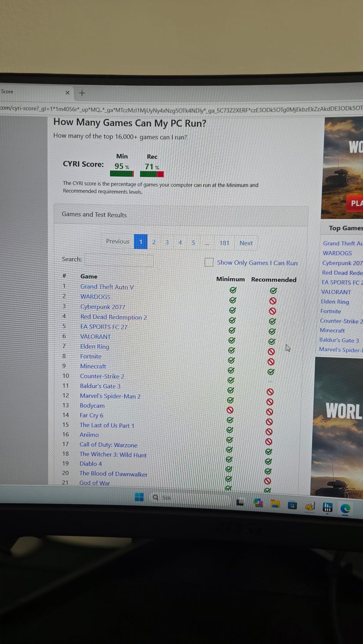
Task: Click the recommended check icon for Minecraft
Action: tap(271, 372)
